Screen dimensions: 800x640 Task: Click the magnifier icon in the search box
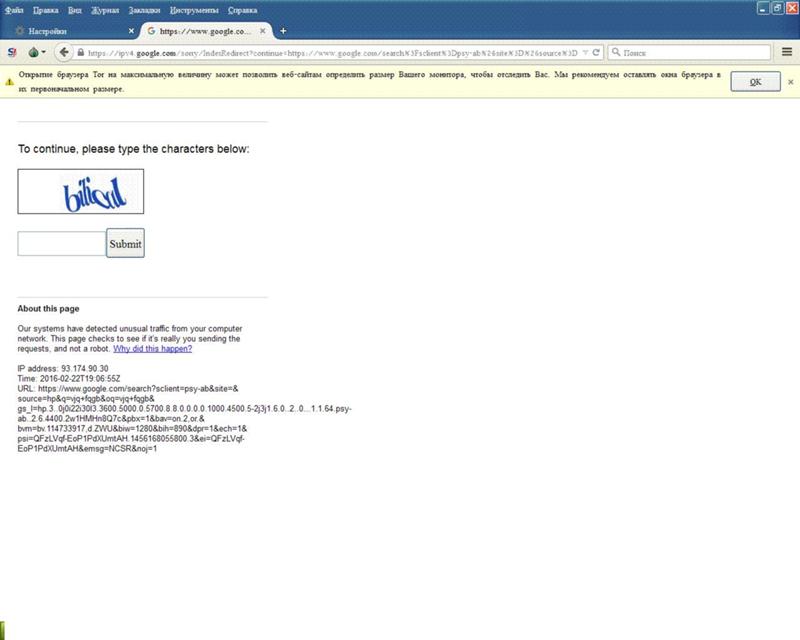point(616,52)
